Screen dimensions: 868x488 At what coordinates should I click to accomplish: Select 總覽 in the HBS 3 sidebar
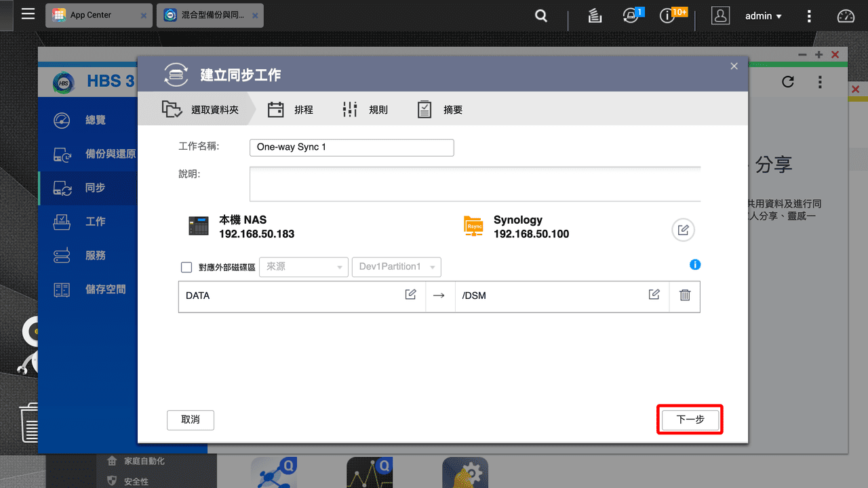tap(89, 120)
